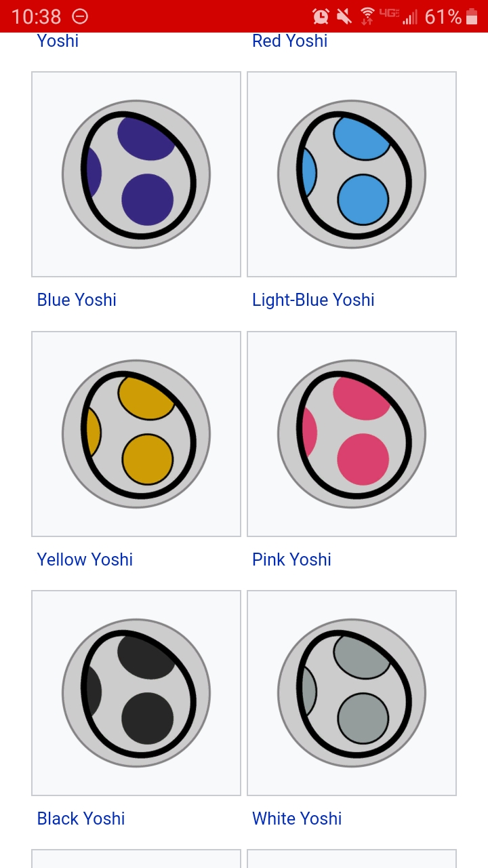Tap the alarm clock status bar icon
The height and width of the screenshot is (868, 488).
pos(321,16)
